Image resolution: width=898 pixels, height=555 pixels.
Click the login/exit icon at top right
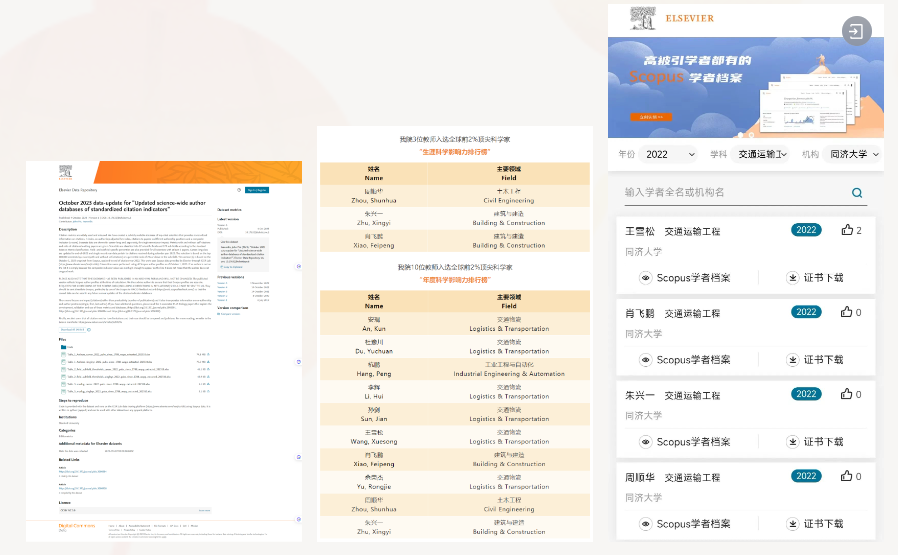click(x=856, y=32)
